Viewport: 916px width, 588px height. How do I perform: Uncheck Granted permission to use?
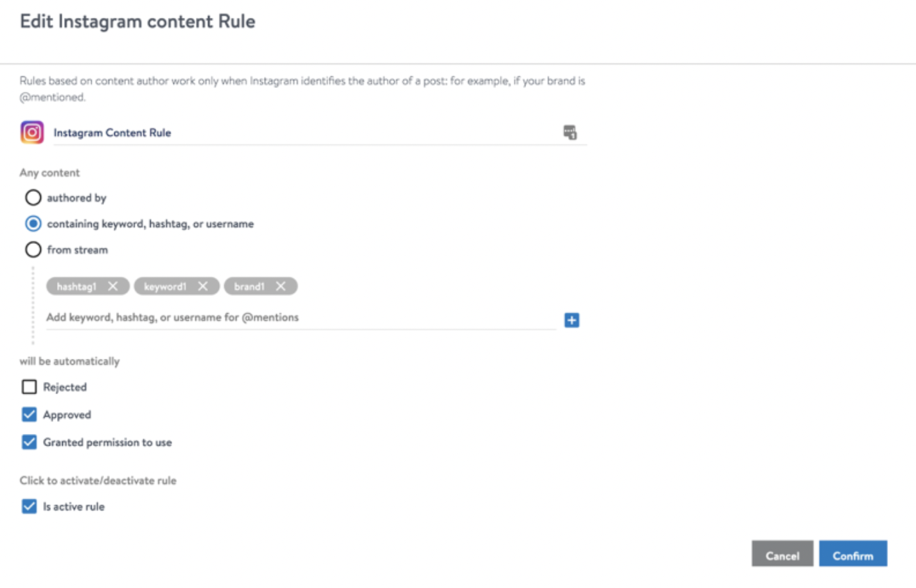pos(29,442)
